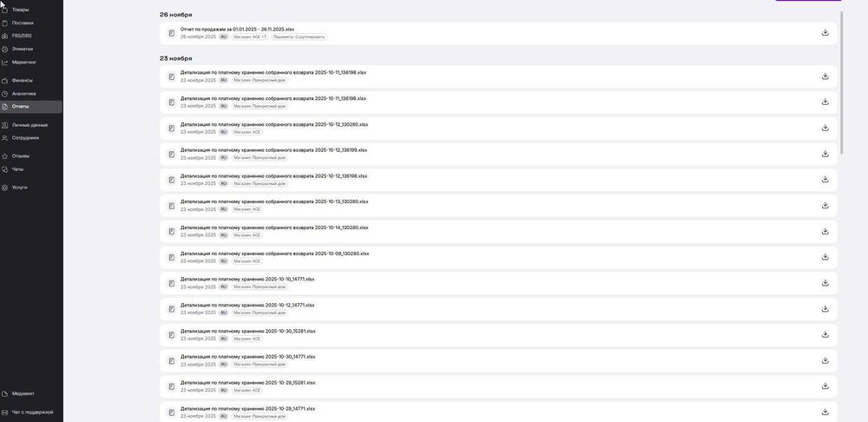Click document icon of 2025-10-29_15281.xlsx row

click(x=172, y=386)
